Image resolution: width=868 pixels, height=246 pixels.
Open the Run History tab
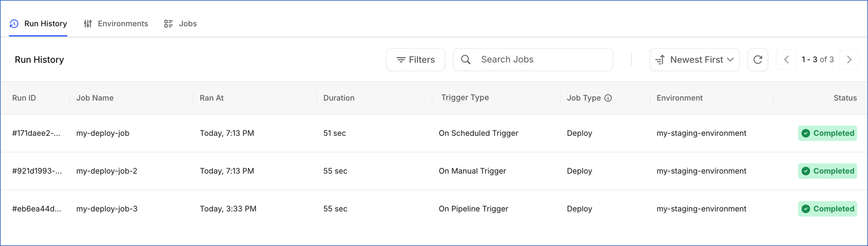pos(38,23)
